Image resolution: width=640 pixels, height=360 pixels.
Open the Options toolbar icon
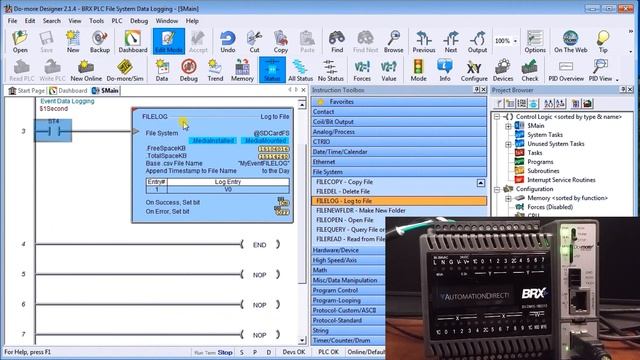point(535,41)
